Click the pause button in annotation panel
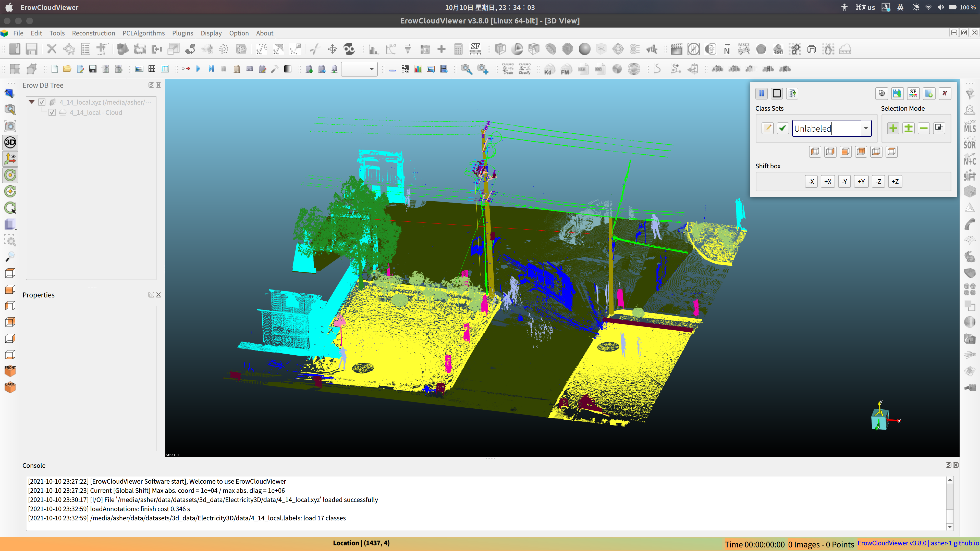Image resolution: width=980 pixels, height=551 pixels. pos(761,94)
